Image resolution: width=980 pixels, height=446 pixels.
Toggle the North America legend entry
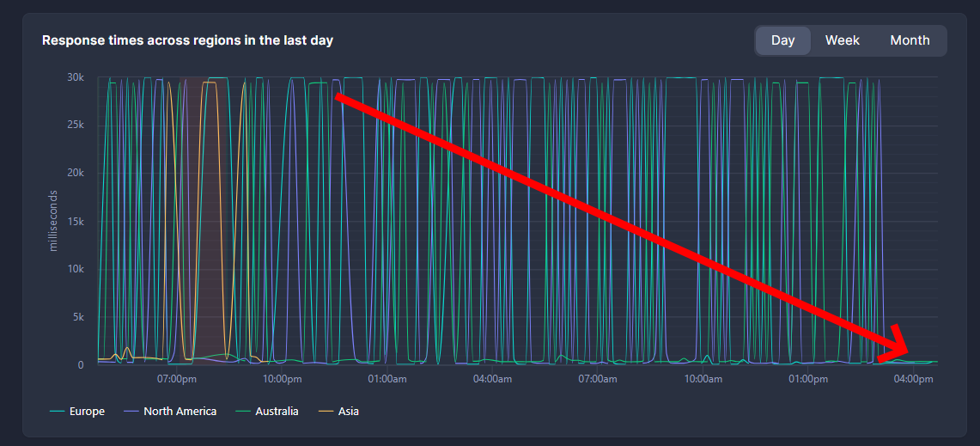(x=170, y=412)
